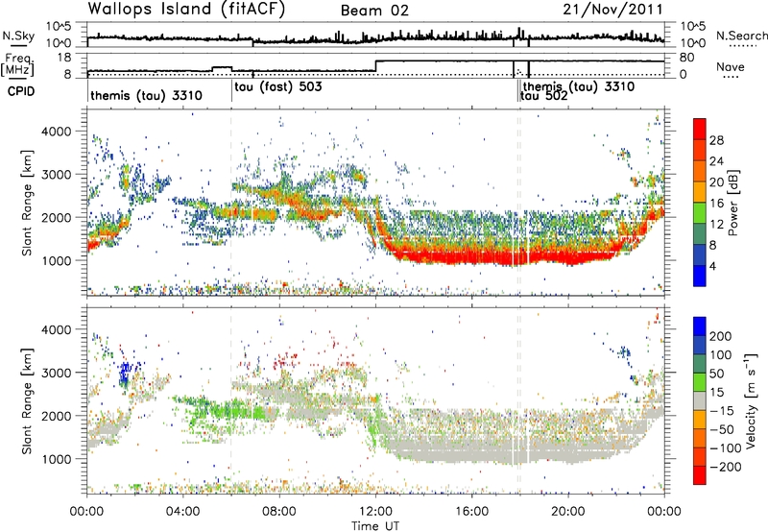768x532 pixels.
Task: Click the '1000' tick of the velocity panel
Action: (56, 459)
